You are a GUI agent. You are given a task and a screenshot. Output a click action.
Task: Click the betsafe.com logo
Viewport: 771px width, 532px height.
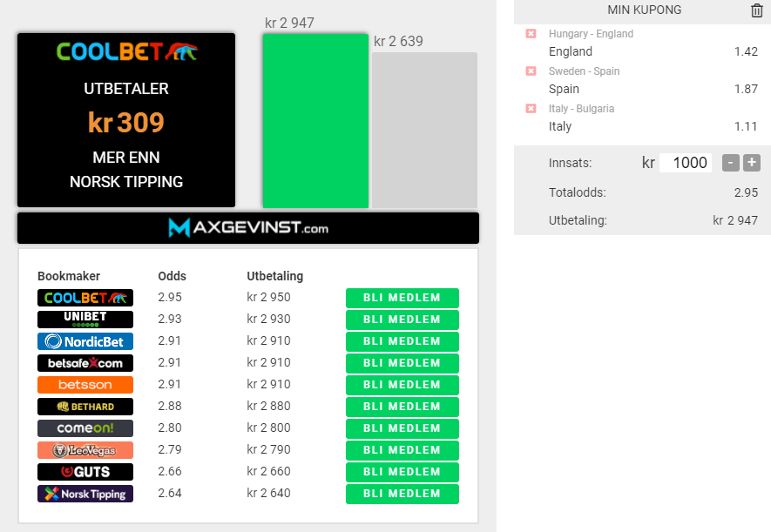coord(85,363)
